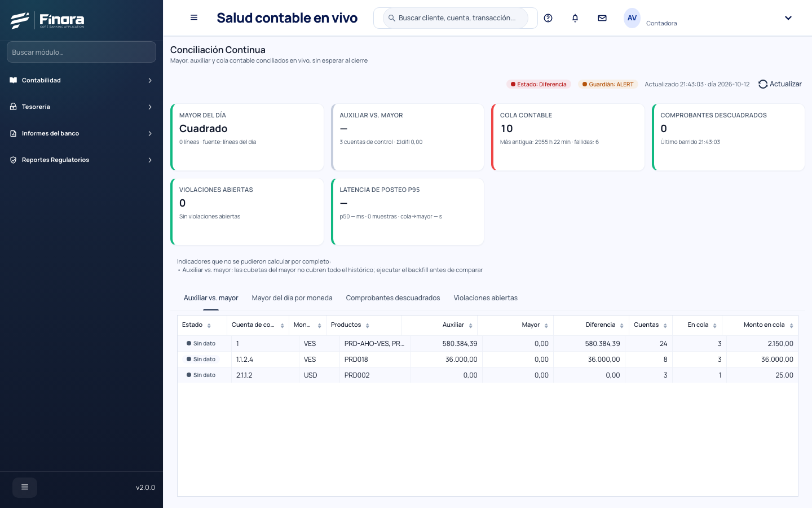Viewport: 812px width, 508px height.
Task: Click the Finora logo
Action: pyautogui.click(x=47, y=20)
